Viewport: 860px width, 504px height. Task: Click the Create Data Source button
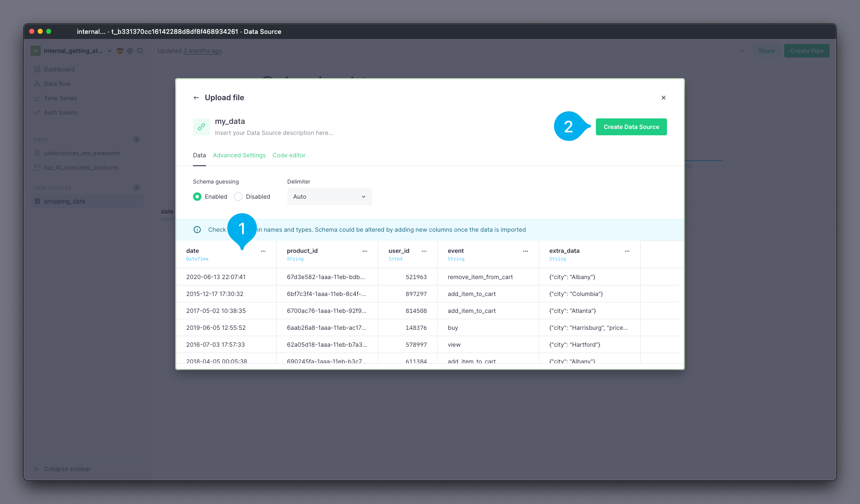pos(631,127)
